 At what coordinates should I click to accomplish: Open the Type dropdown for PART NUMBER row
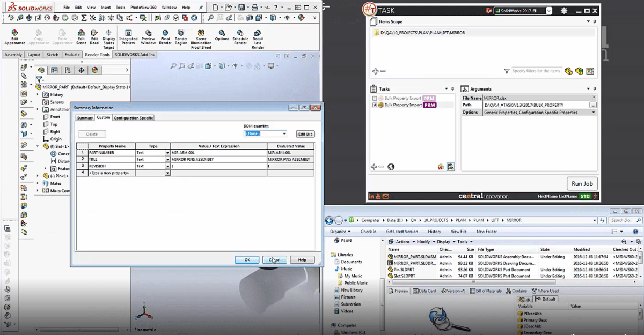tap(167, 153)
